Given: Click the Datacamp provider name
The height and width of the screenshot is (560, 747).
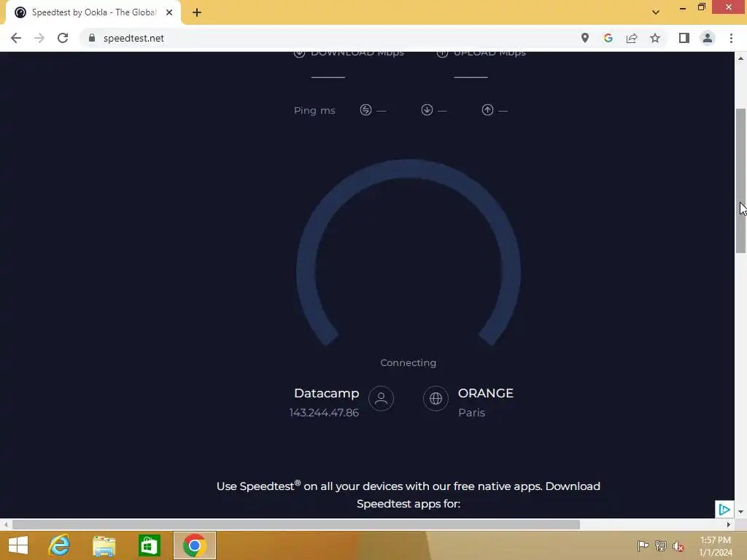Looking at the screenshot, I should (326, 394).
